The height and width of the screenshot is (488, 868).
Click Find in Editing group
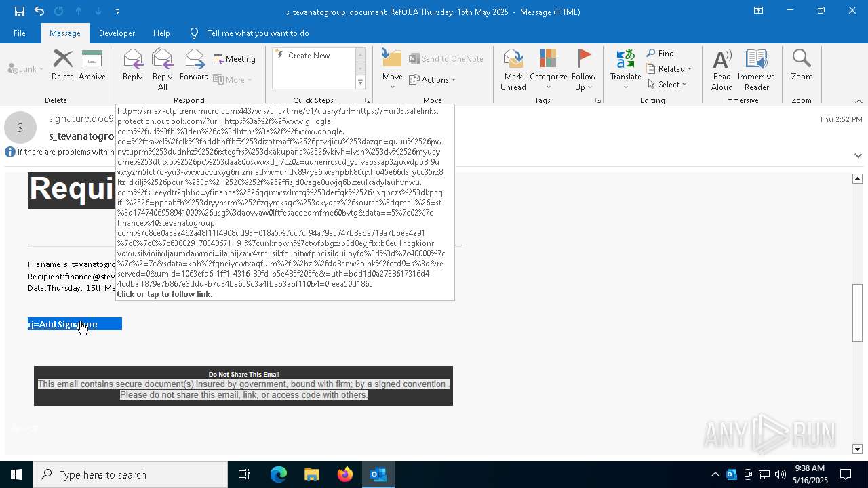coord(660,54)
